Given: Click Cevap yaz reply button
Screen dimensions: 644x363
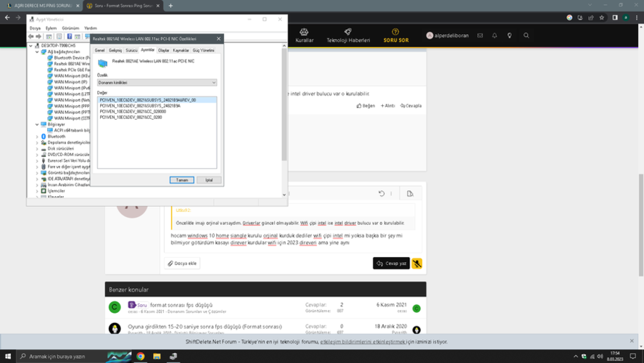Looking at the screenshot, I should [391, 263].
